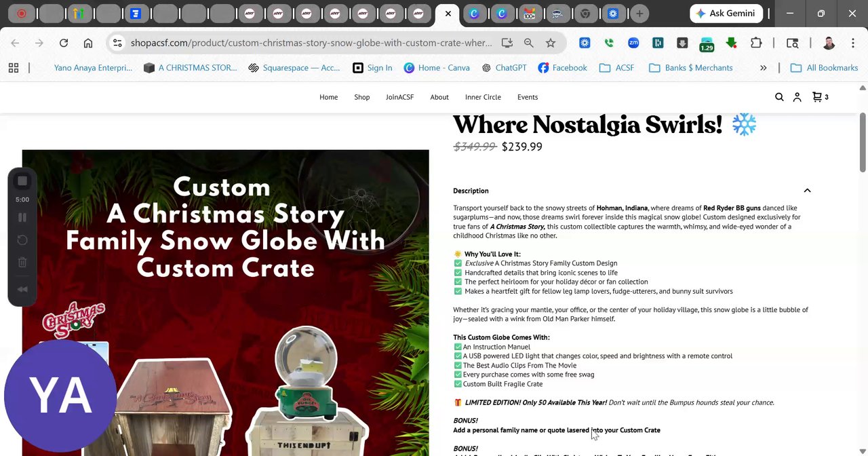Click the Ask Gemini button
The width and height of the screenshot is (868, 456).
[x=726, y=14]
